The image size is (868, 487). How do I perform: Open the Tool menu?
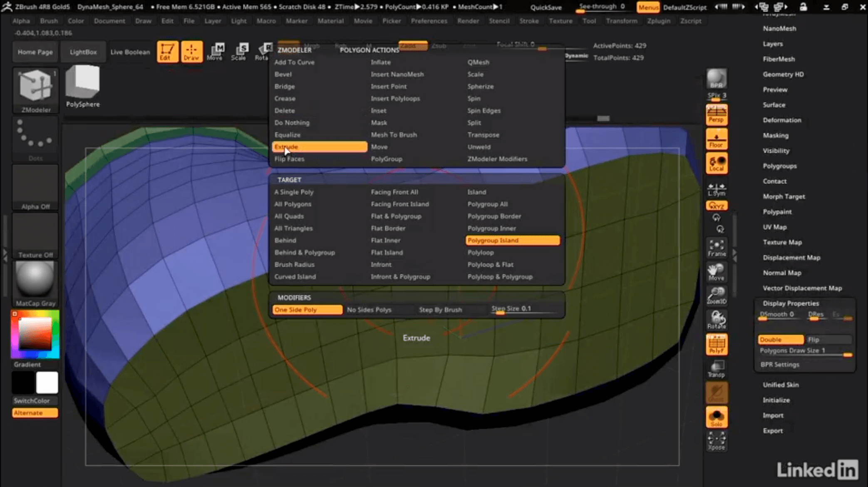click(x=588, y=20)
